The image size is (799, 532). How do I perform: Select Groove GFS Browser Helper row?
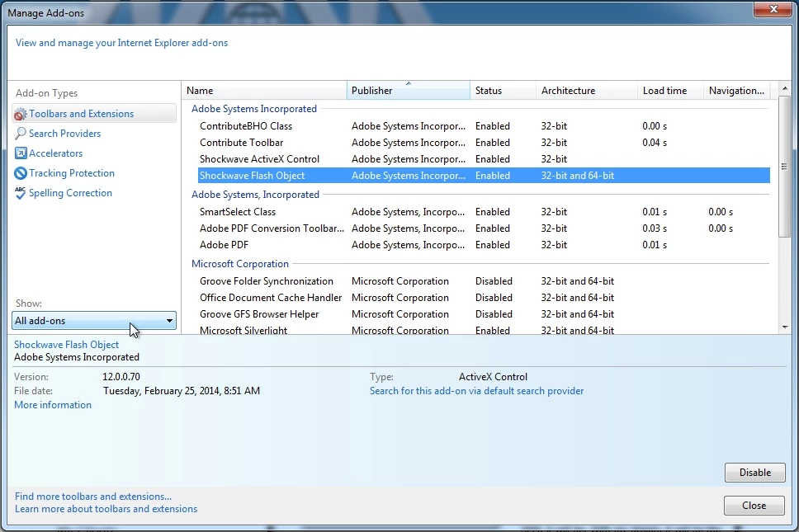(484, 314)
